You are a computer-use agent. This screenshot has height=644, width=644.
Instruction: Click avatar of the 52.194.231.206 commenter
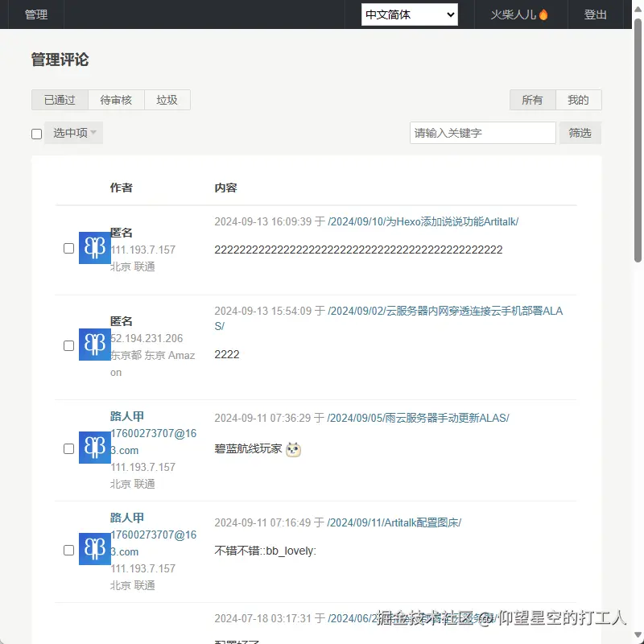point(95,345)
